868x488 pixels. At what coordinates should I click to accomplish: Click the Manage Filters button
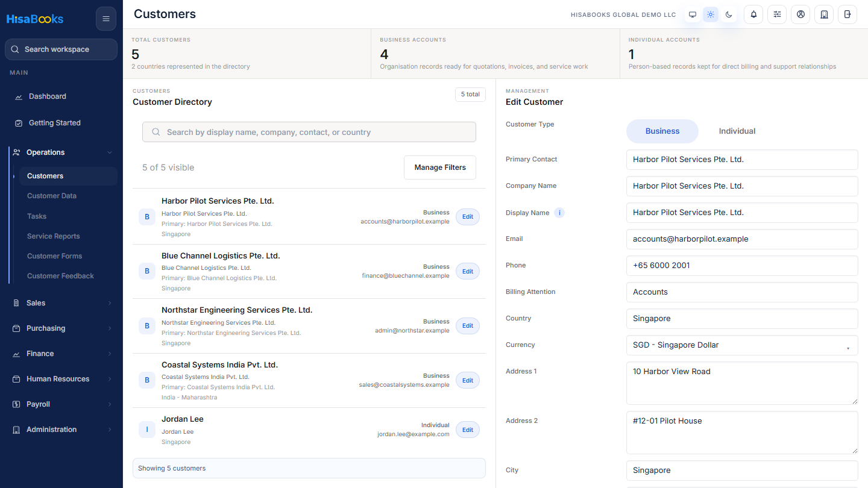click(x=440, y=167)
